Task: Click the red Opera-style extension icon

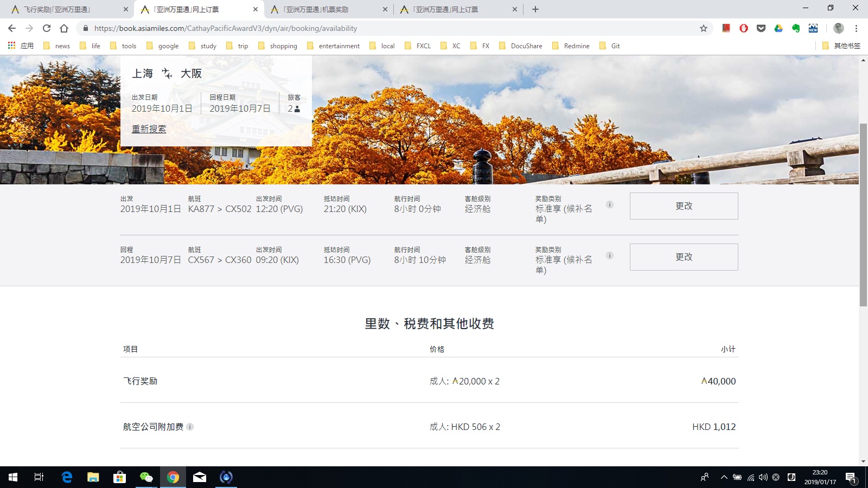Action: point(744,28)
